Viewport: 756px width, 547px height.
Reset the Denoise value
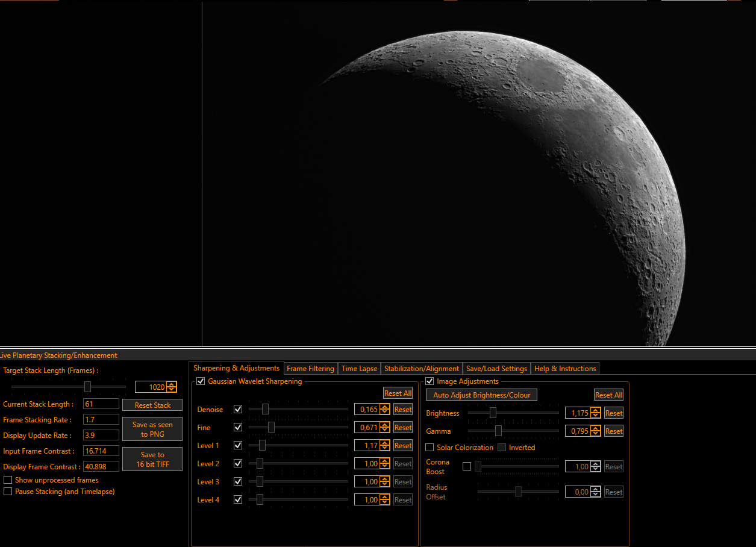[x=403, y=410]
